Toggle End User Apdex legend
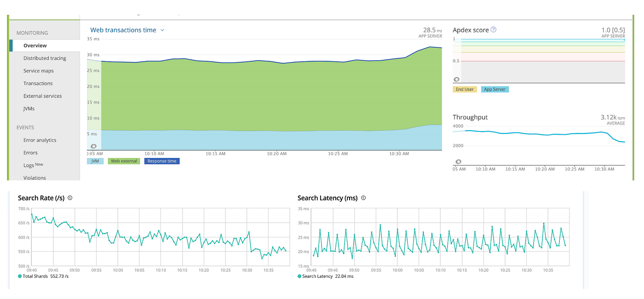The width and height of the screenshot is (644, 299). (x=465, y=89)
